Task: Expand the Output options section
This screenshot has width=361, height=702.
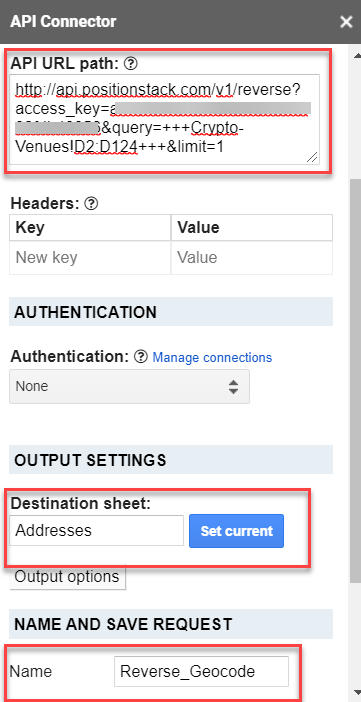Action: pyautogui.click(x=67, y=577)
